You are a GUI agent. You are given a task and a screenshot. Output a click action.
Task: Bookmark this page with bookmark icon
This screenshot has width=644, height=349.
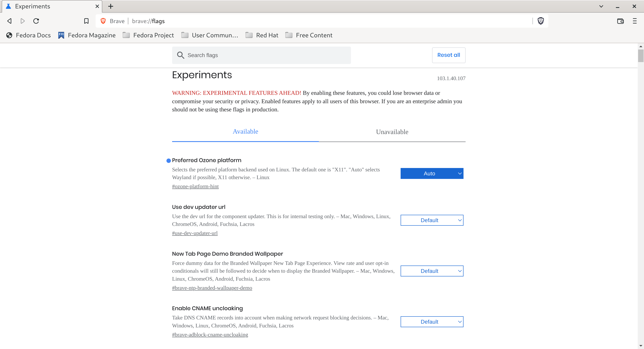pyautogui.click(x=86, y=21)
